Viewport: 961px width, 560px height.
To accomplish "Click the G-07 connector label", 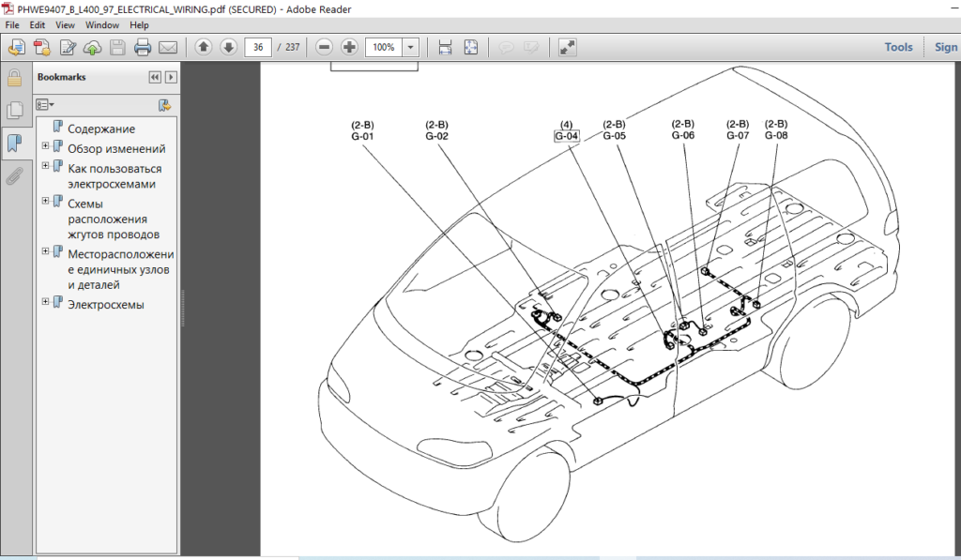I will click(738, 135).
